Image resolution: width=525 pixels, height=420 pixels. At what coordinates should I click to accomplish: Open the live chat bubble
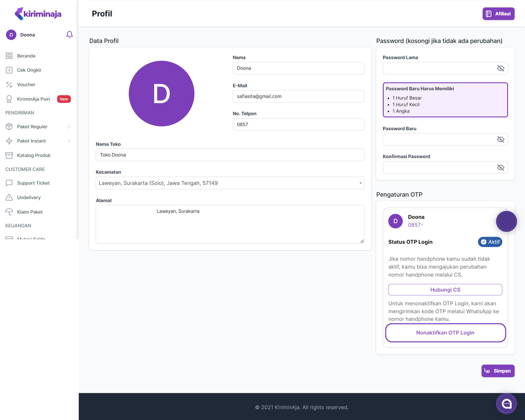point(506,404)
